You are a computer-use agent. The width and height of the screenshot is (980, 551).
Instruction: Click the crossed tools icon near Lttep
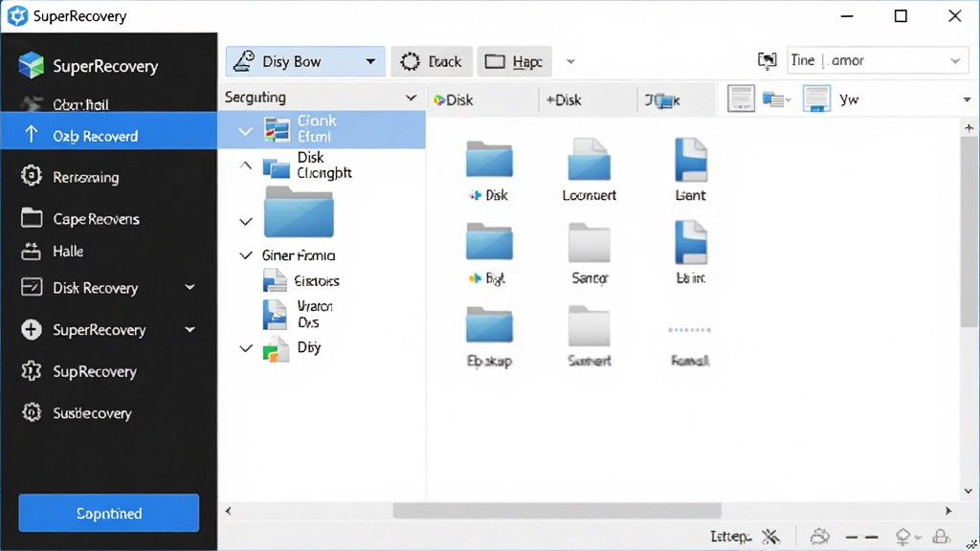point(771,536)
